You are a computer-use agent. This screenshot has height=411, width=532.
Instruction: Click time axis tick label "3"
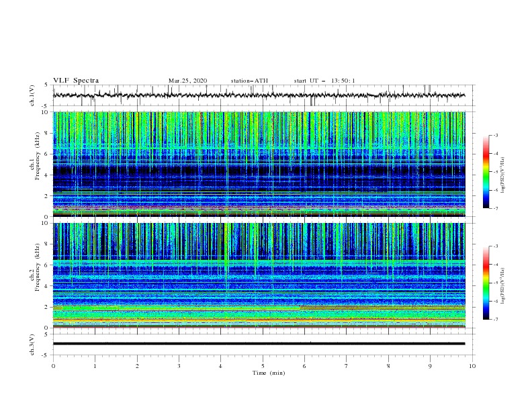(x=179, y=366)
